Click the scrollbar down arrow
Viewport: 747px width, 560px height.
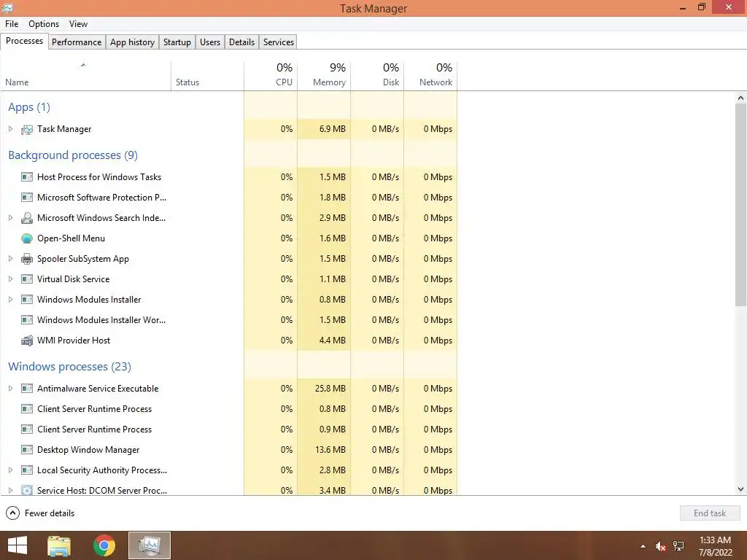pyautogui.click(x=740, y=489)
